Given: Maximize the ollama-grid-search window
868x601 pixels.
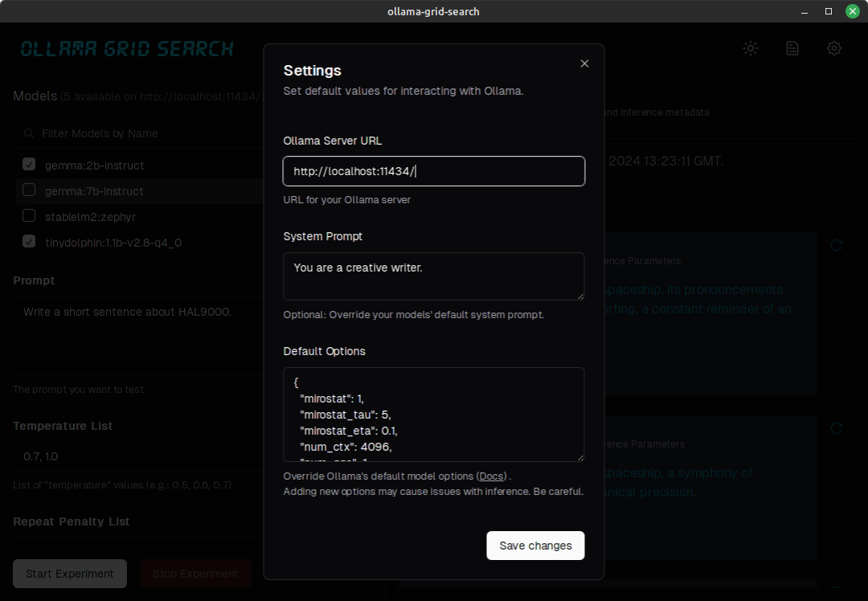Looking at the screenshot, I should (x=829, y=11).
